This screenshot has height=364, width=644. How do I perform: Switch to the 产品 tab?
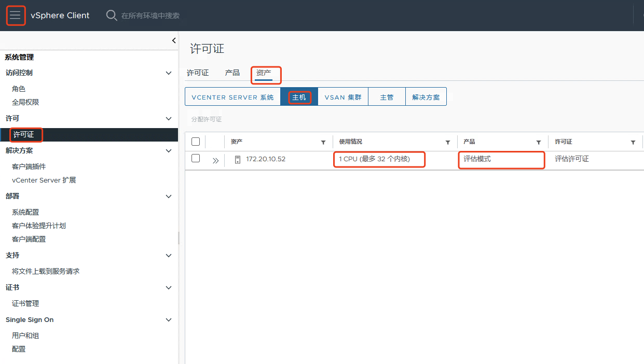click(232, 73)
